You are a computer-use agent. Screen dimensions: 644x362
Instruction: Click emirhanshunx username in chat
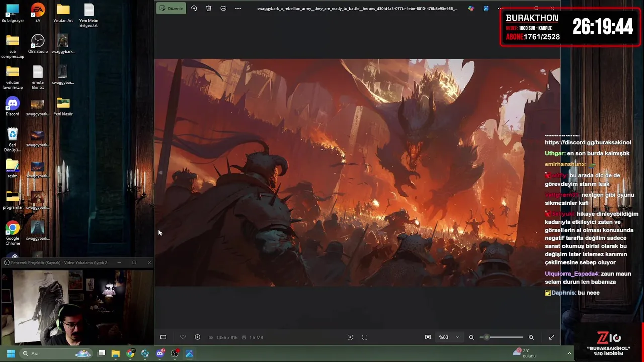click(x=565, y=164)
